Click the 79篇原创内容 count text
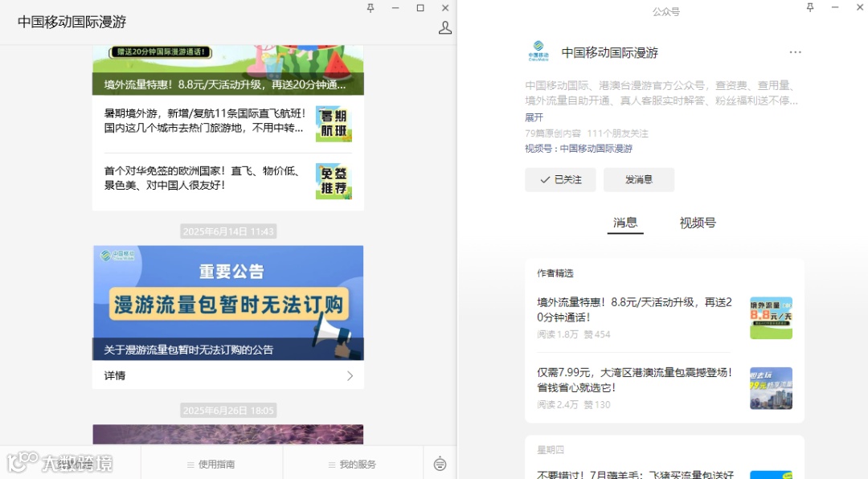The width and height of the screenshot is (868, 479). [553, 133]
